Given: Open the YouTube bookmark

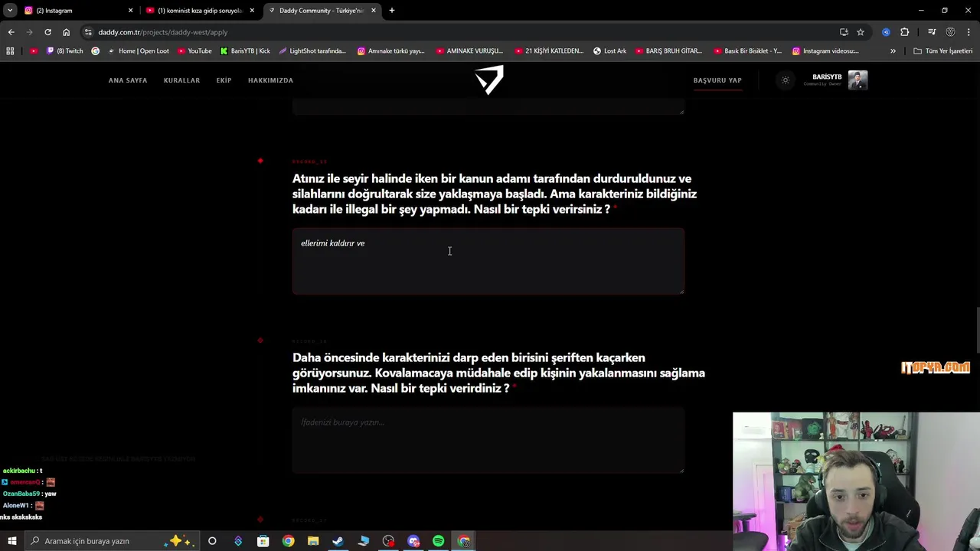Looking at the screenshot, I should pos(194,51).
